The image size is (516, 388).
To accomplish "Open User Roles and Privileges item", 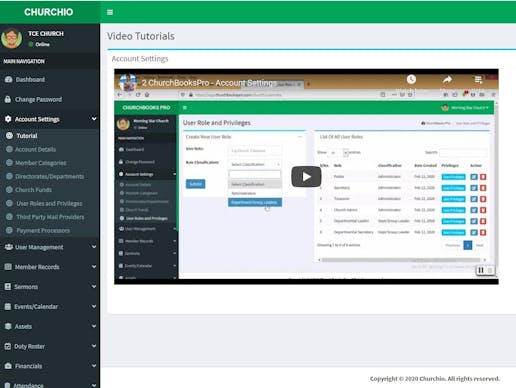I will (x=49, y=203).
